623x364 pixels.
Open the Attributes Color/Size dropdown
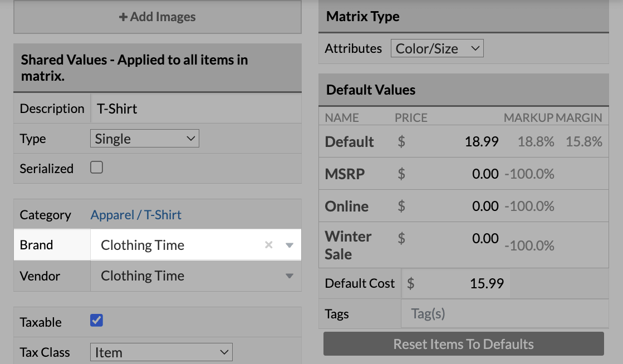pyautogui.click(x=437, y=48)
